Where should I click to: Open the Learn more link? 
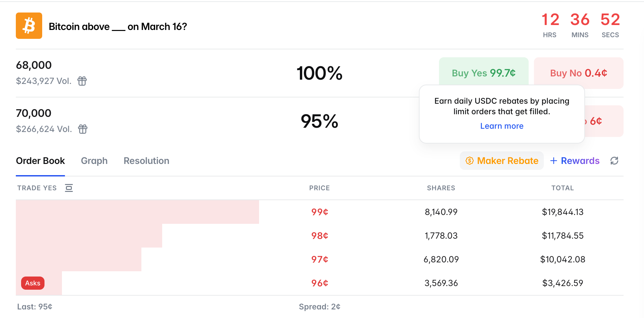[x=502, y=126]
